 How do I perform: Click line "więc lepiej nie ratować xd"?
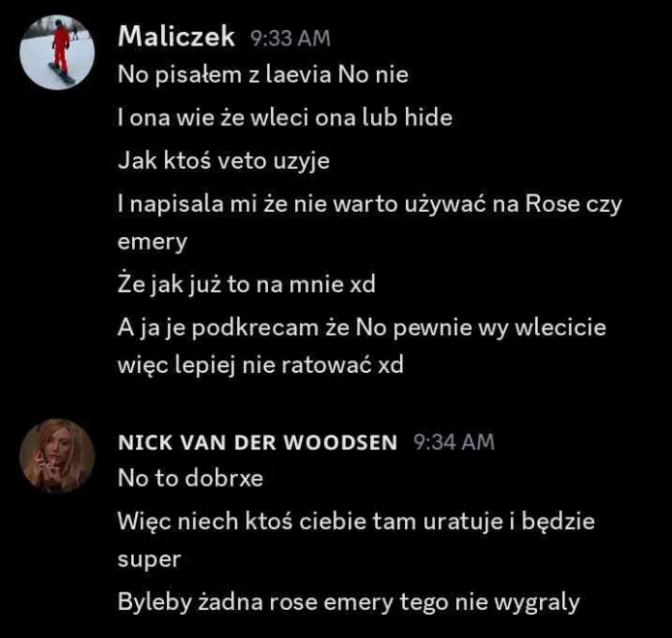[260, 365]
